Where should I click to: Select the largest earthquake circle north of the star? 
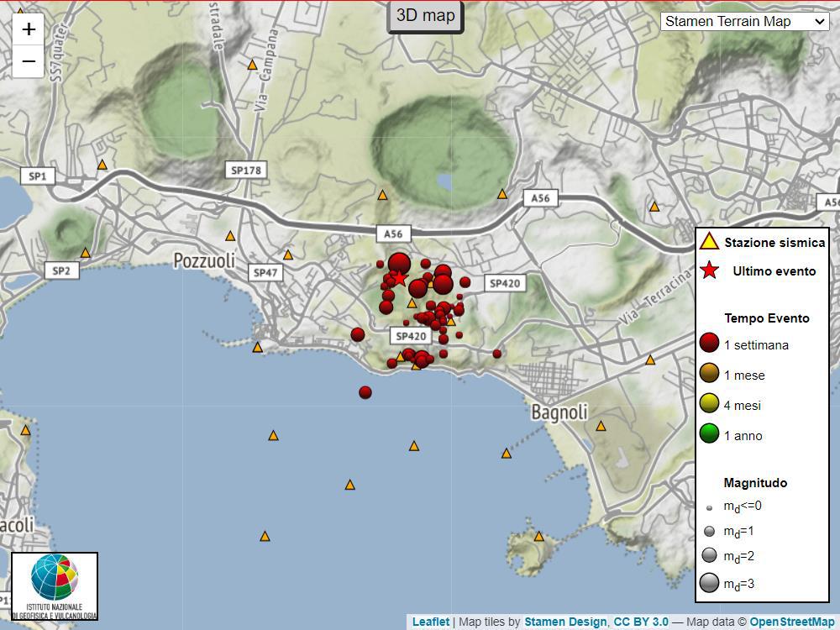pyautogui.click(x=399, y=263)
